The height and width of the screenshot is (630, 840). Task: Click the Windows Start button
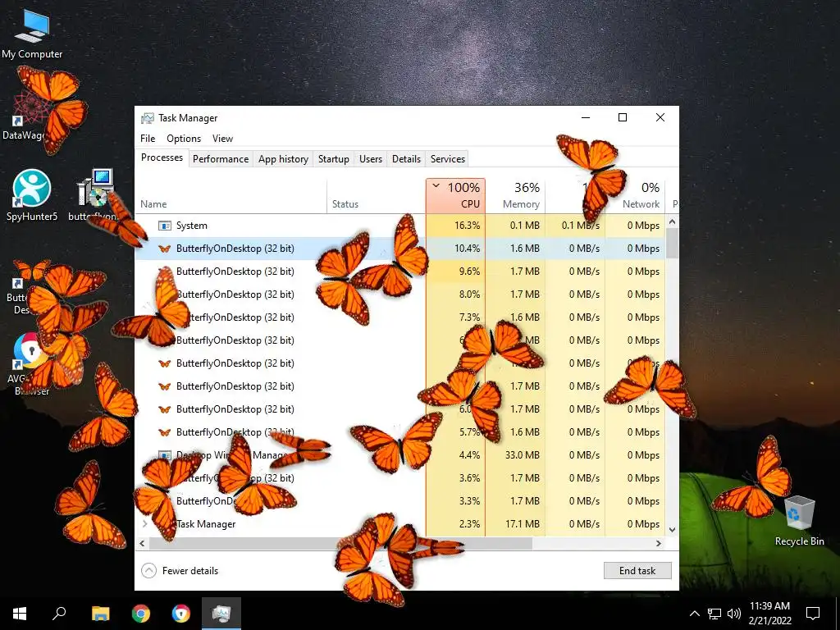[x=20, y=614]
